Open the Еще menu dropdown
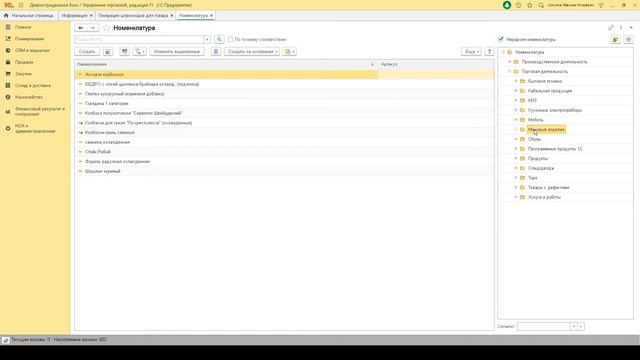The image size is (640, 360). [471, 51]
